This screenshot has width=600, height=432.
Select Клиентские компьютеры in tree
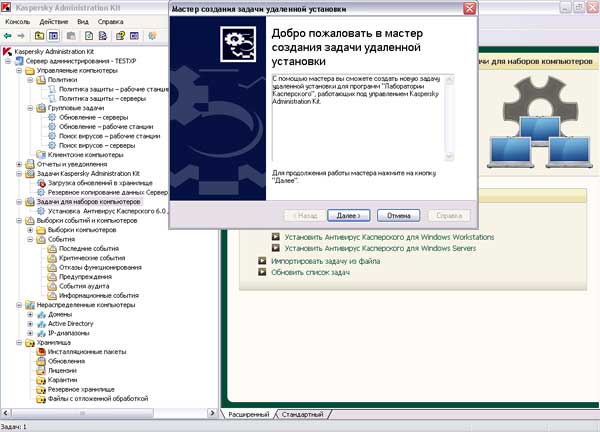(x=85, y=155)
